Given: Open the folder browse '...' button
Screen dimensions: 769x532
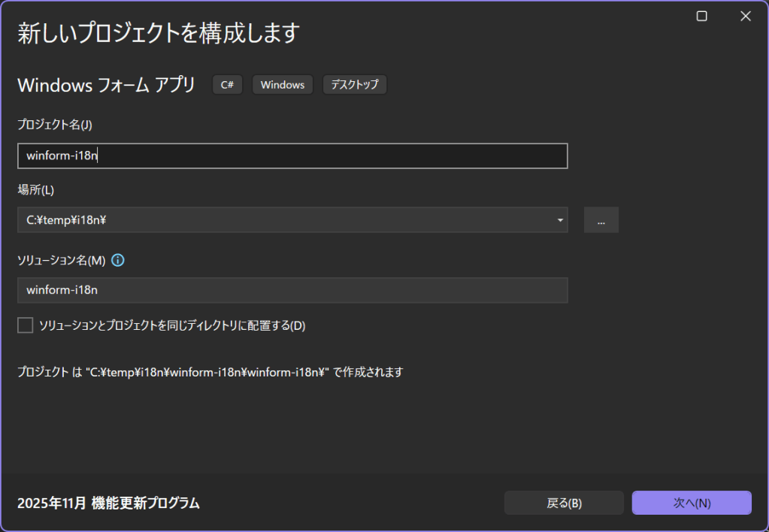Looking at the screenshot, I should tap(601, 220).
